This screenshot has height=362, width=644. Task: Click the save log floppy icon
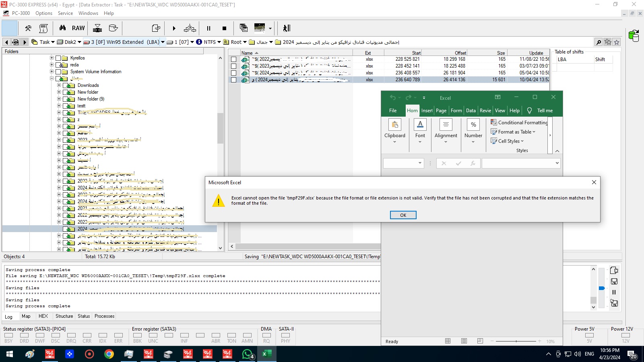pos(614,282)
